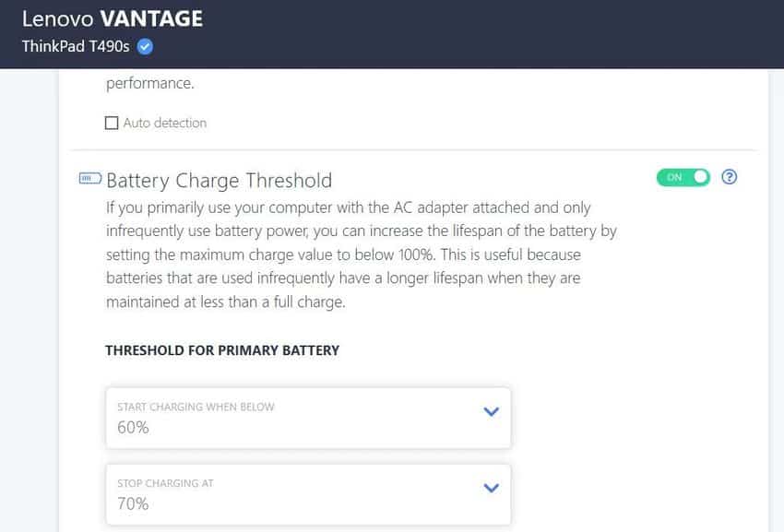The image size is (784, 532).
Task: Click the Battery Charge Threshold heading
Action: tap(220, 181)
